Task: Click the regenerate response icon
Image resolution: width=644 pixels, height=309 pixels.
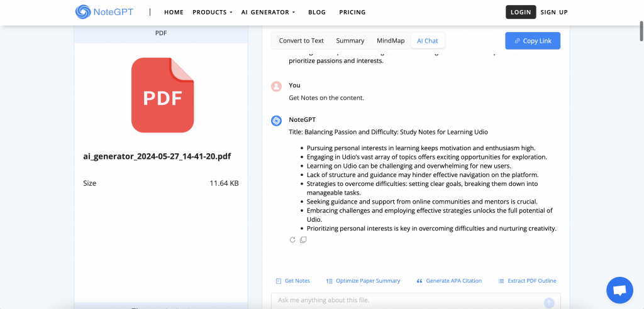Action: point(292,240)
